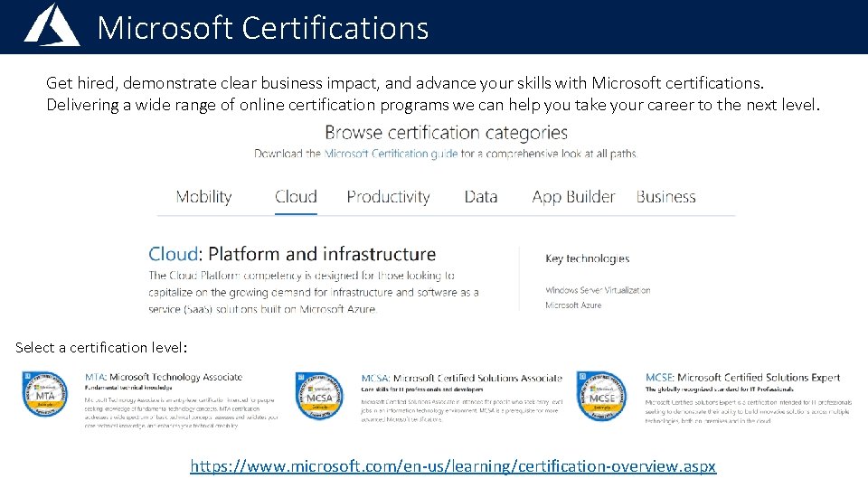Click the MTA certification badge
The image size is (868, 488).
45,394
